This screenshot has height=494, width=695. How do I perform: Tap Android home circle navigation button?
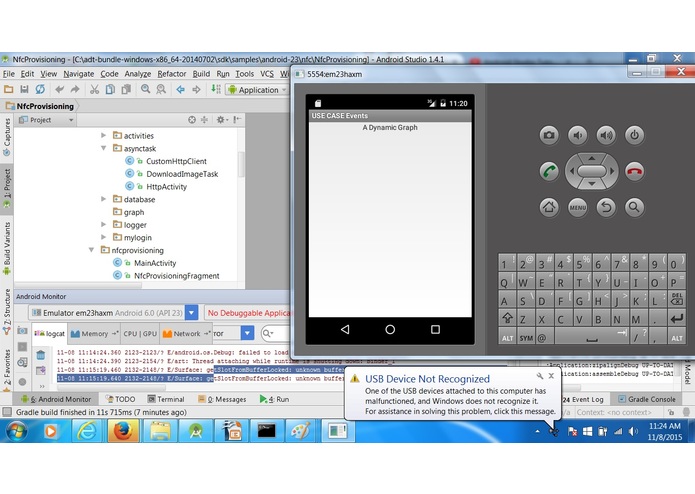coord(390,329)
